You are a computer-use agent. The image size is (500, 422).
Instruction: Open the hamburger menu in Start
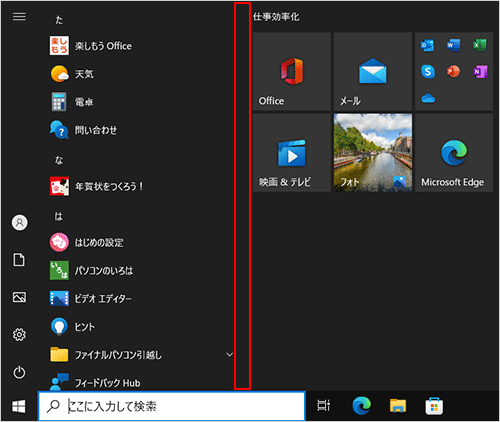[19, 17]
